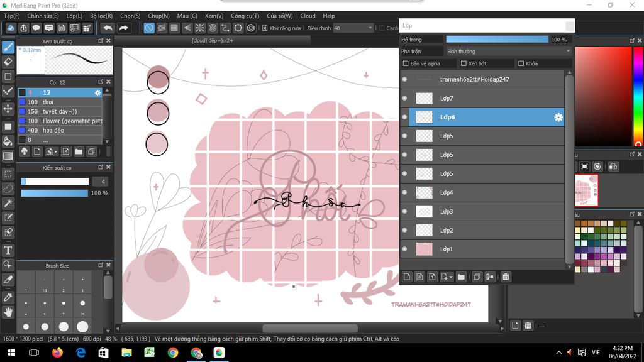Select the hoa đèo brush
Image resolution: width=644 pixels, height=362 pixels.
[x=60, y=131]
